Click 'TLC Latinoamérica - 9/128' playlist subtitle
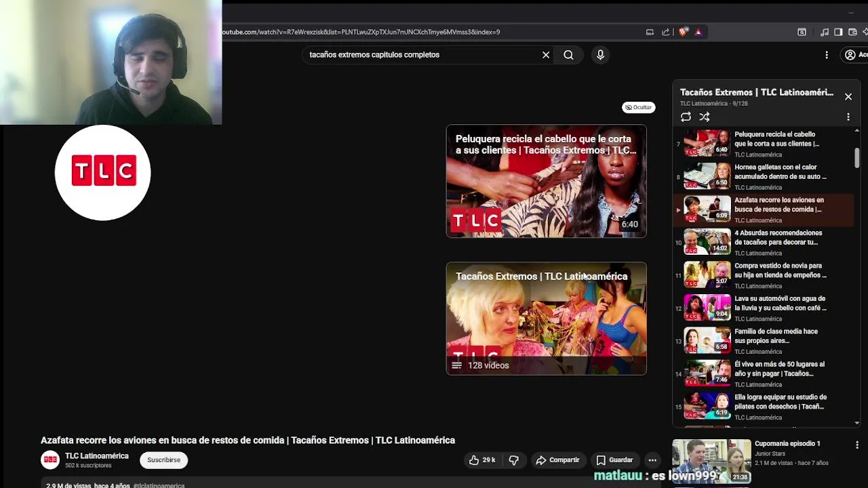Image resolution: width=868 pixels, height=488 pixels. point(714,104)
